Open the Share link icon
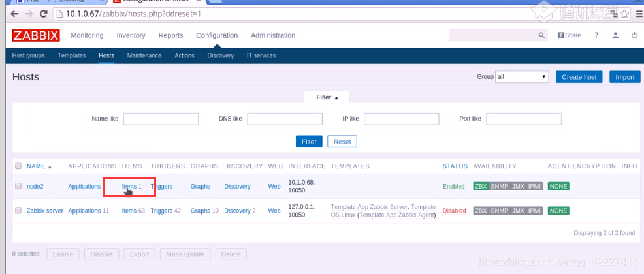 tap(570, 35)
